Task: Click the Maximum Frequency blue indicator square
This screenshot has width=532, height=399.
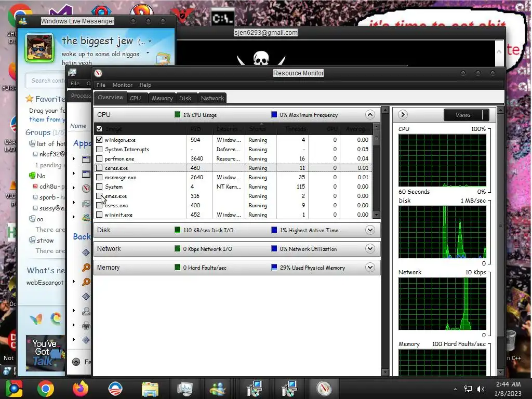Action: tap(274, 115)
